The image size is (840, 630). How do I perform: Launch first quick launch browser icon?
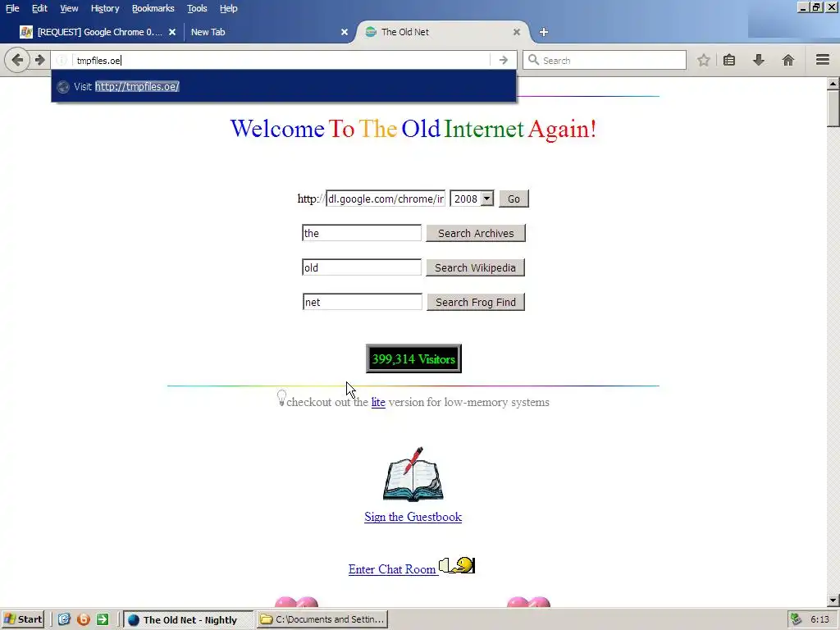click(64, 620)
